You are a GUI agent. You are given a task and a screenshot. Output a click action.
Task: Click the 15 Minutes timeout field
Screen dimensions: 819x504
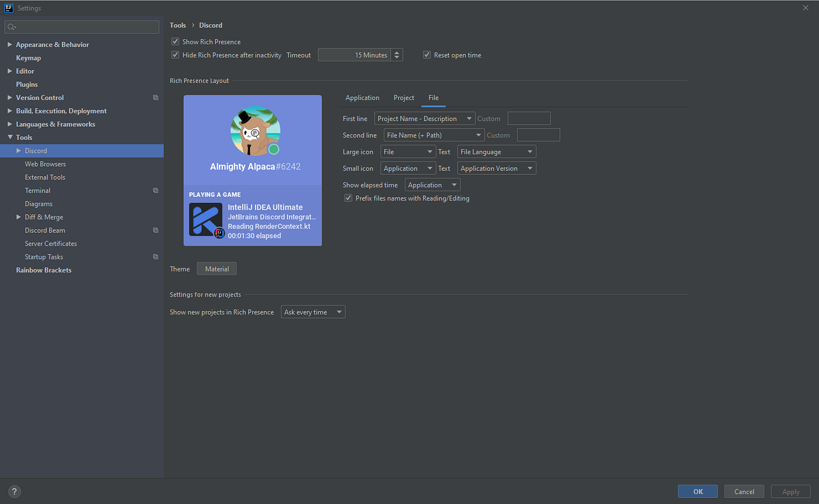point(355,55)
